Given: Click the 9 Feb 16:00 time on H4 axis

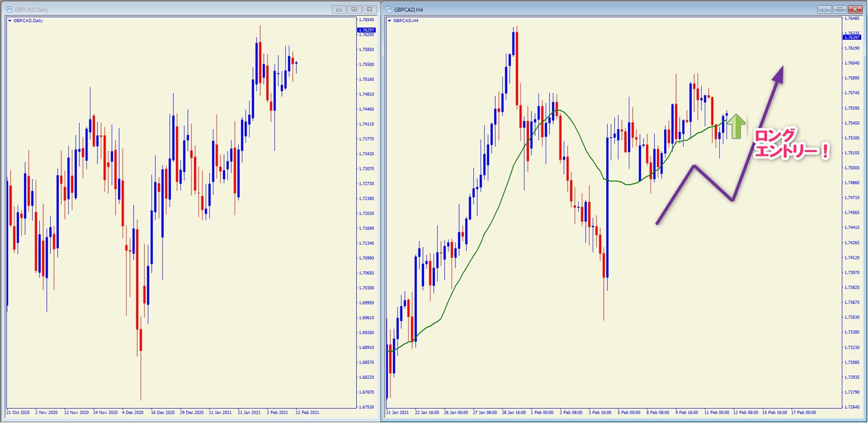Looking at the screenshot, I should pyautogui.click(x=687, y=412).
